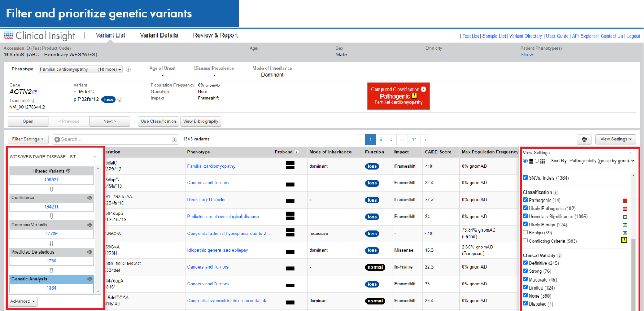644x311 pixels.
Task: Click Use Classification button
Action: (x=158, y=121)
